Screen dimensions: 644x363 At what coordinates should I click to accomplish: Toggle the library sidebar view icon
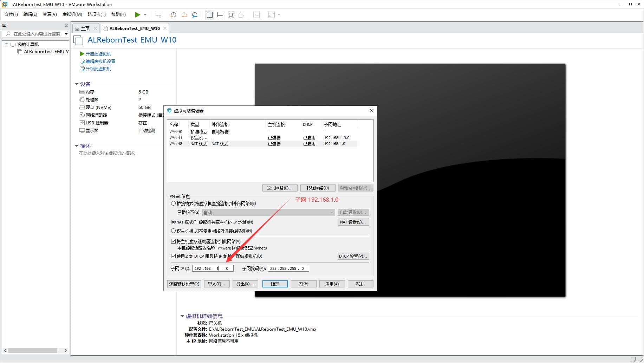click(210, 15)
